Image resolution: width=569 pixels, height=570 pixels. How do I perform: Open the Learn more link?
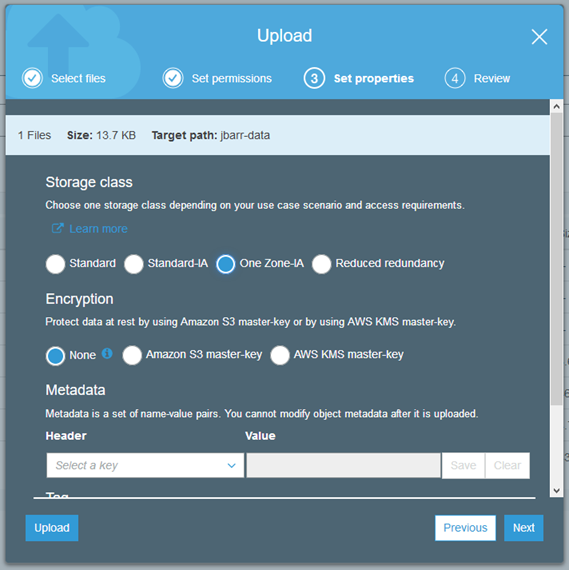[98, 229]
